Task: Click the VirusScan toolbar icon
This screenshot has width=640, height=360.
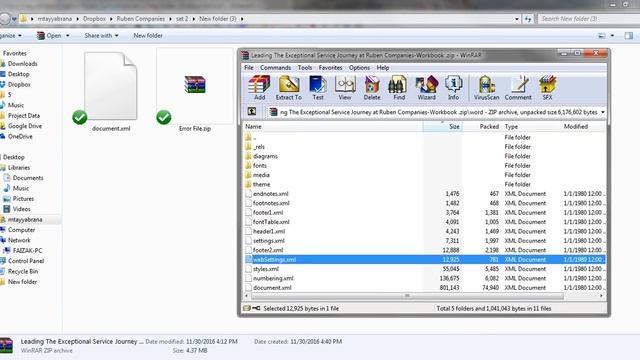Action: coord(486,84)
